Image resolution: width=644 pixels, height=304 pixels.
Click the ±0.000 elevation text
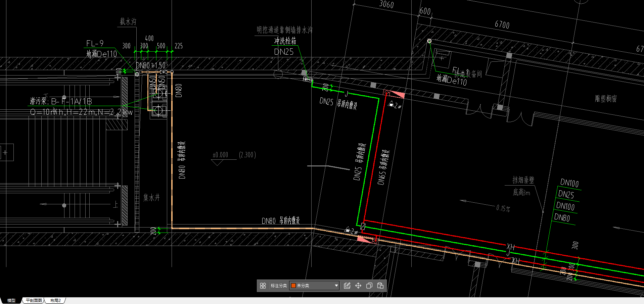pos(220,155)
